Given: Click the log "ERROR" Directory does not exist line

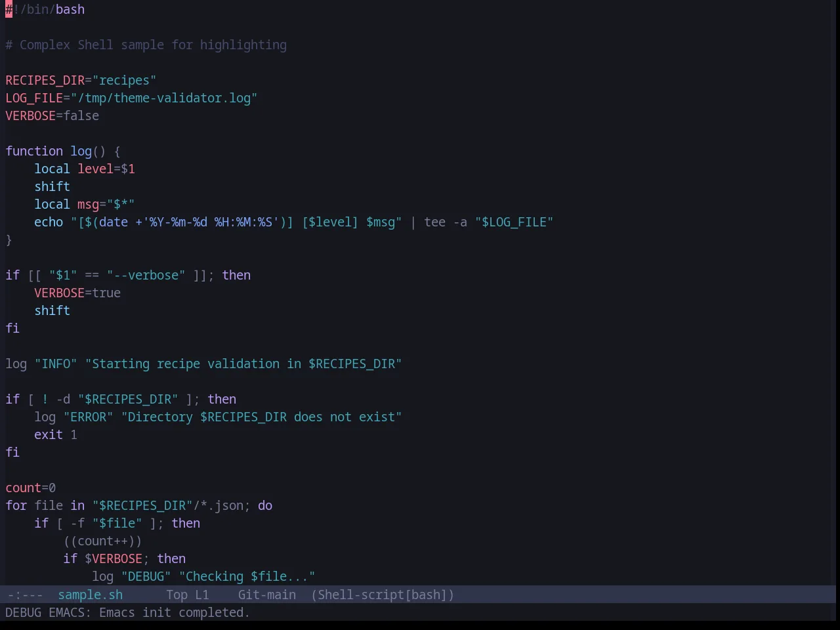Looking at the screenshot, I should tap(218, 417).
